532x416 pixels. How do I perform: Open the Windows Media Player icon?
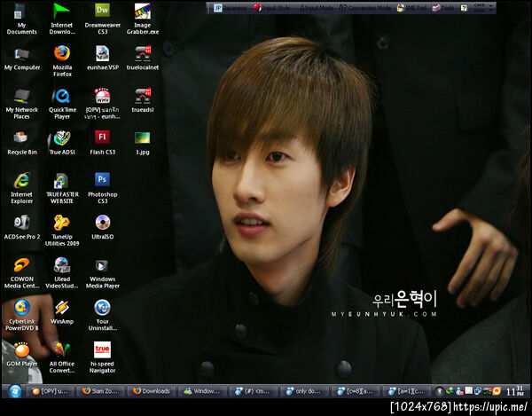pos(103,274)
